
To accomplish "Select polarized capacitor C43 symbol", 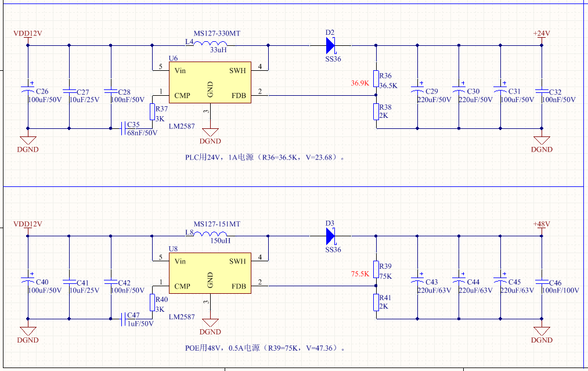I will pyautogui.click(x=417, y=279).
